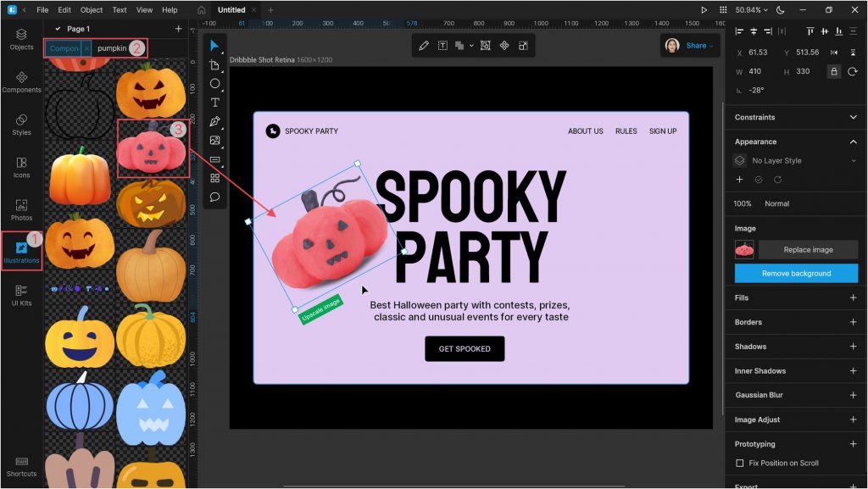Go to Home screen icon
This screenshot has width=868, height=489.
pos(202,10)
